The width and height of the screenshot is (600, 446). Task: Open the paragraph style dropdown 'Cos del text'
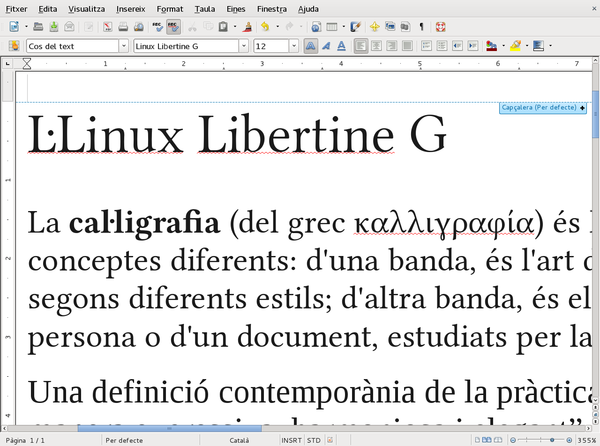[124, 46]
